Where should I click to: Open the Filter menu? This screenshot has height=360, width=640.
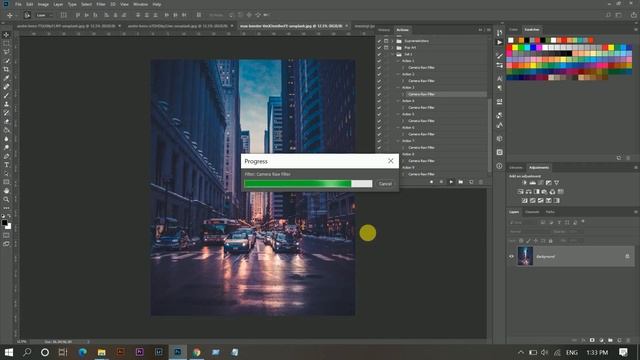coord(101,4)
